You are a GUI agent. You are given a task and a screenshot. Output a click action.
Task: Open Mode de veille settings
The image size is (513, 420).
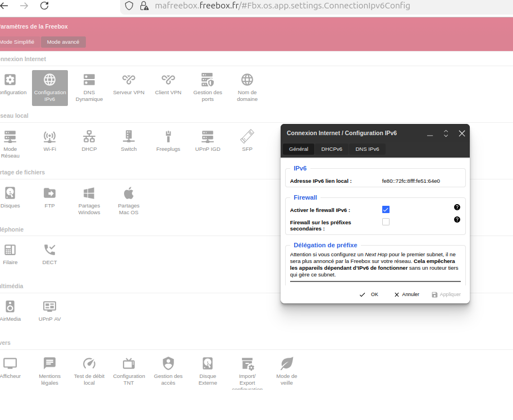(287, 371)
